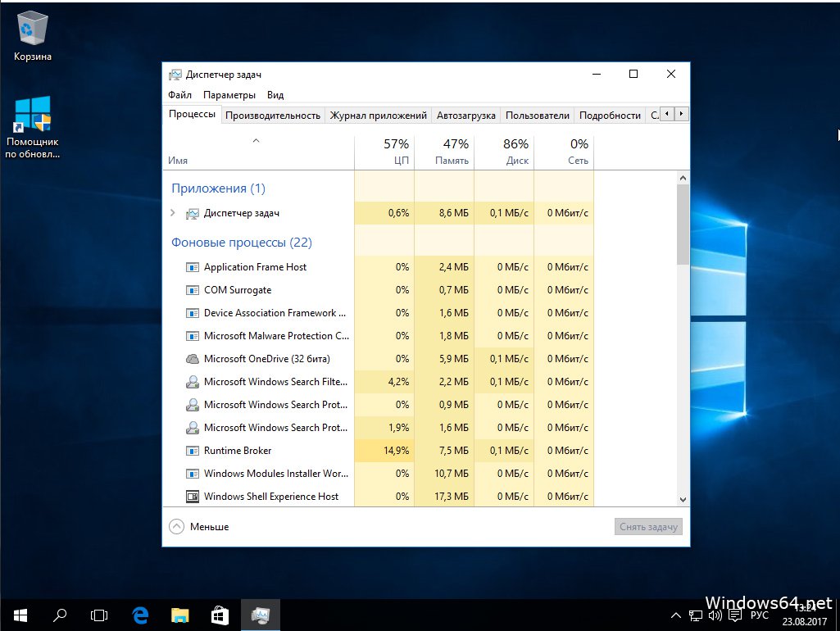Click the Microsoft Windows Search Filter icon
This screenshot has height=631, width=840.
[193, 382]
